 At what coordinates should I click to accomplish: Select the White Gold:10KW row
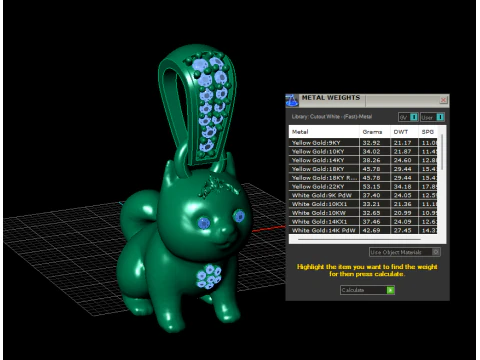point(363,213)
